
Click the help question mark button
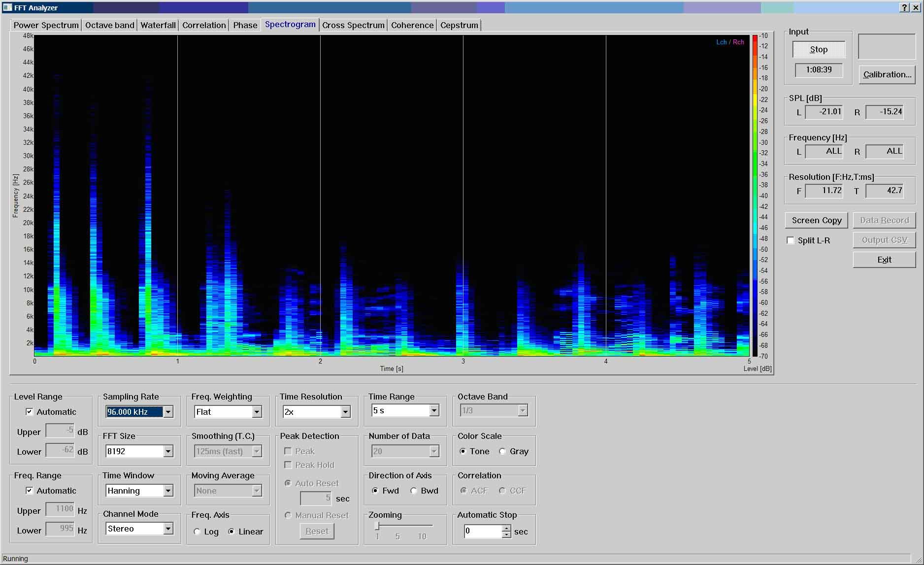click(904, 7)
